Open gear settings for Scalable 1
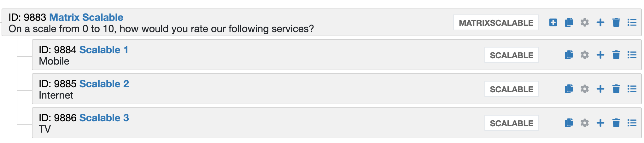The height and width of the screenshot is (143, 644). [584, 55]
